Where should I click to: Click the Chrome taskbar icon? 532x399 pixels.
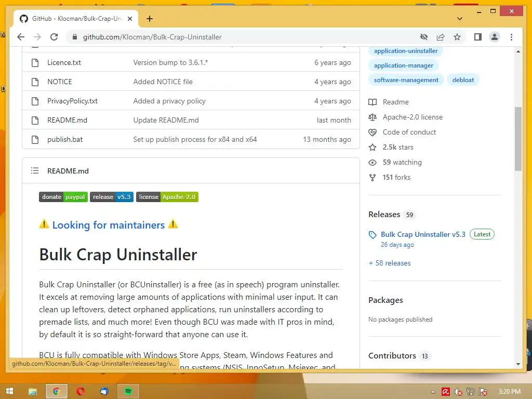point(56,391)
